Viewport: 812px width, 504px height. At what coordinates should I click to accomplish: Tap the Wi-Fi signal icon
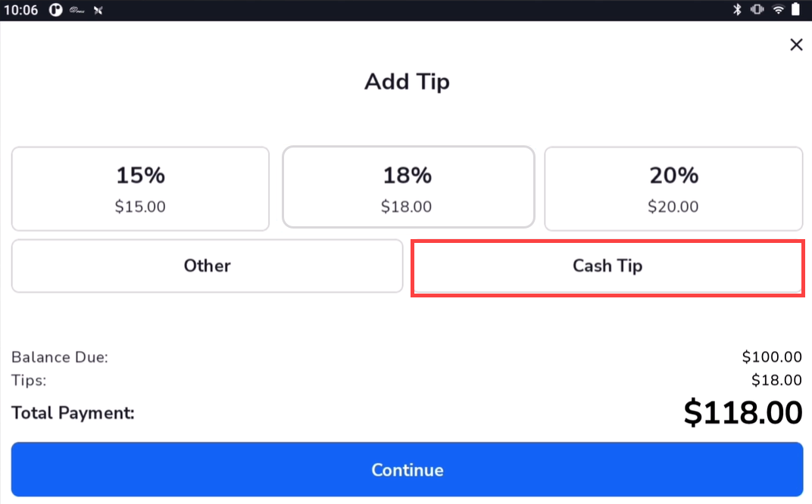tap(778, 10)
